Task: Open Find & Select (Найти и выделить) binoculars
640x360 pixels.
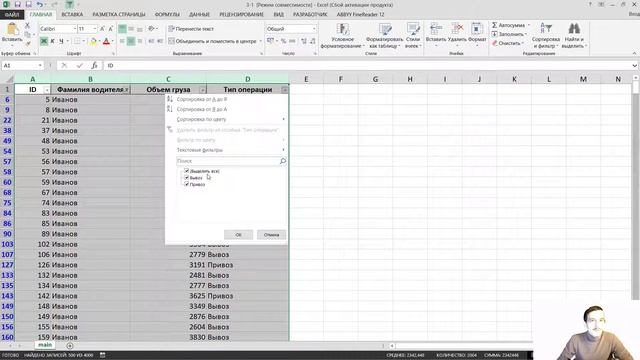Action: point(574,36)
